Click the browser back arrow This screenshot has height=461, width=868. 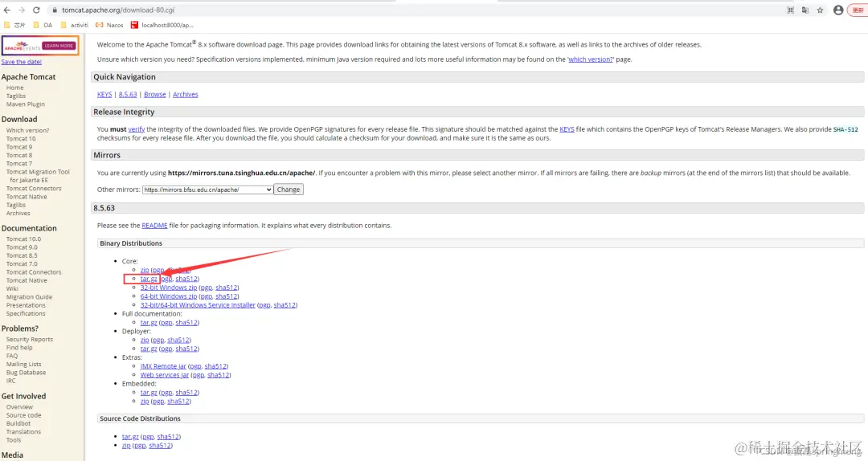pyautogui.click(x=7, y=10)
